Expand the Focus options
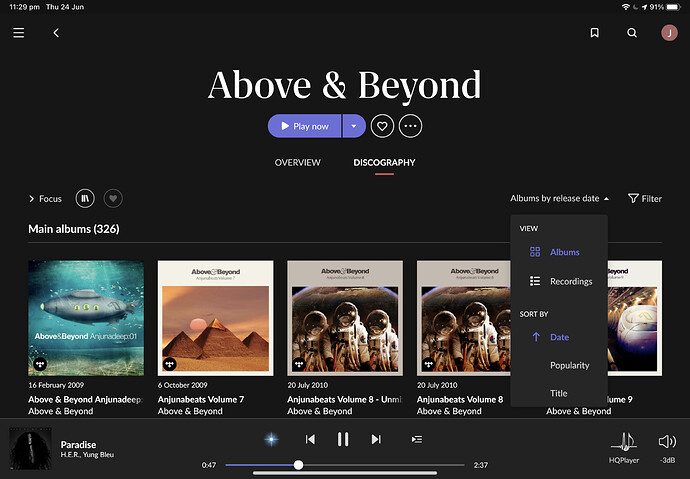The image size is (690, 479). click(x=45, y=199)
